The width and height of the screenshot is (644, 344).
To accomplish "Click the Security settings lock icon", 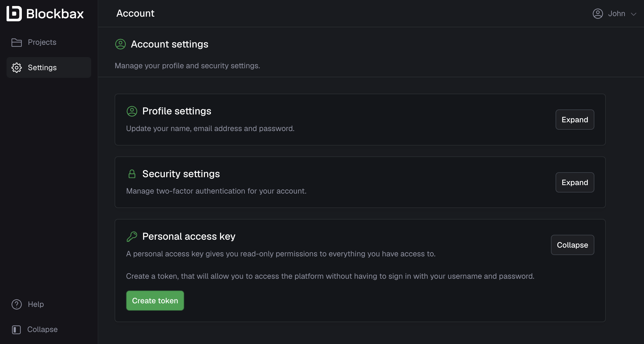I will pos(132,174).
